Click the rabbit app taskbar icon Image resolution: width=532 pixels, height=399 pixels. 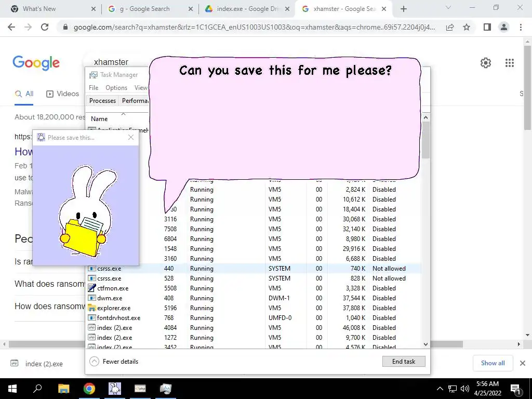click(115, 389)
